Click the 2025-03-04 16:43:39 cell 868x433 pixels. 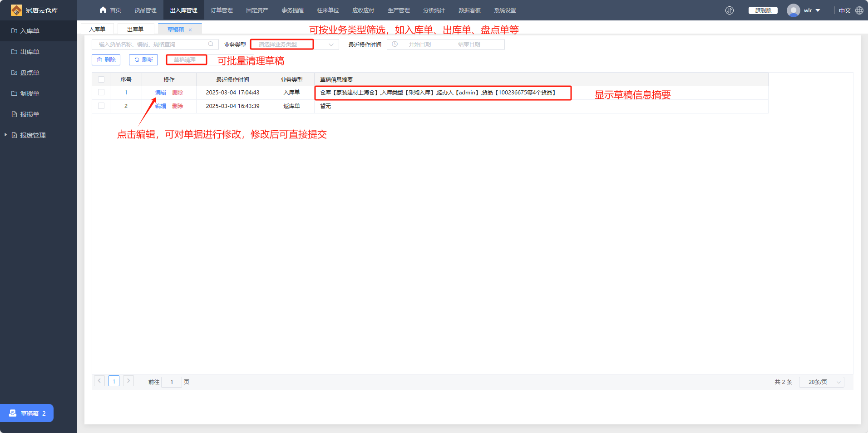coord(232,106)
